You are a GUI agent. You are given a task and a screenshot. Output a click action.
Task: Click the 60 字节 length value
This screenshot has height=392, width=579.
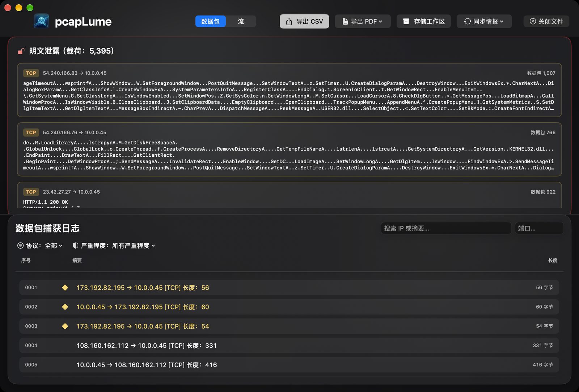coord(544,307)
